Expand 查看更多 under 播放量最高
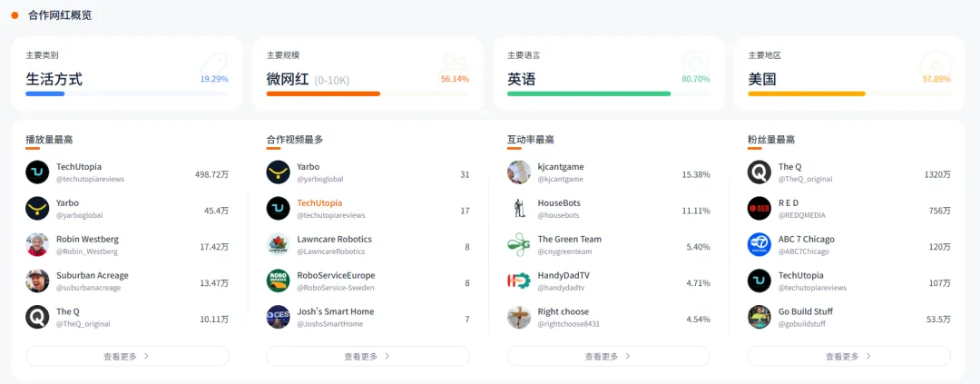This screenshot has width=980, height=384. coord(127,356)
